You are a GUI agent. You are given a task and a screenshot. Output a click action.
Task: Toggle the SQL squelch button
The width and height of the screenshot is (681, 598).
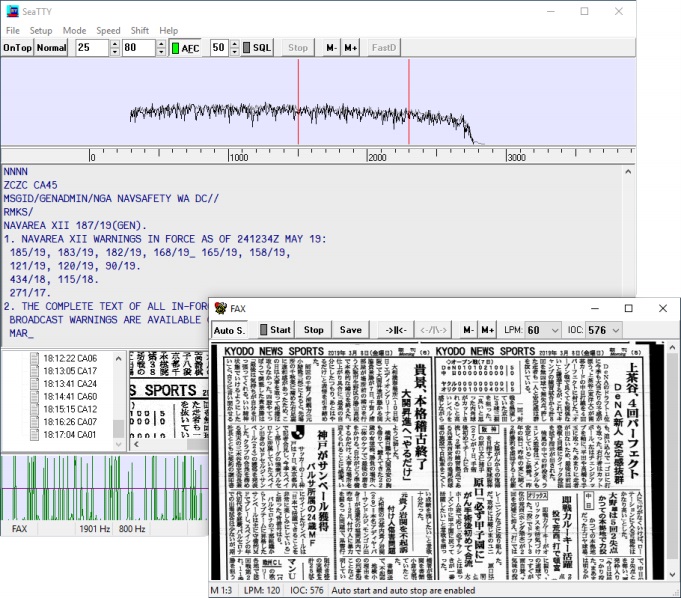coord(257,48)
